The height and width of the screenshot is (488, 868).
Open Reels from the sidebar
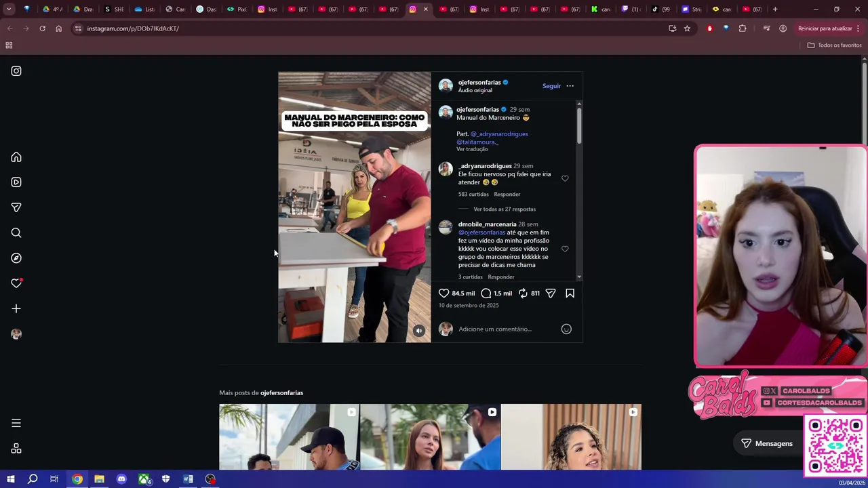[16, 182]
